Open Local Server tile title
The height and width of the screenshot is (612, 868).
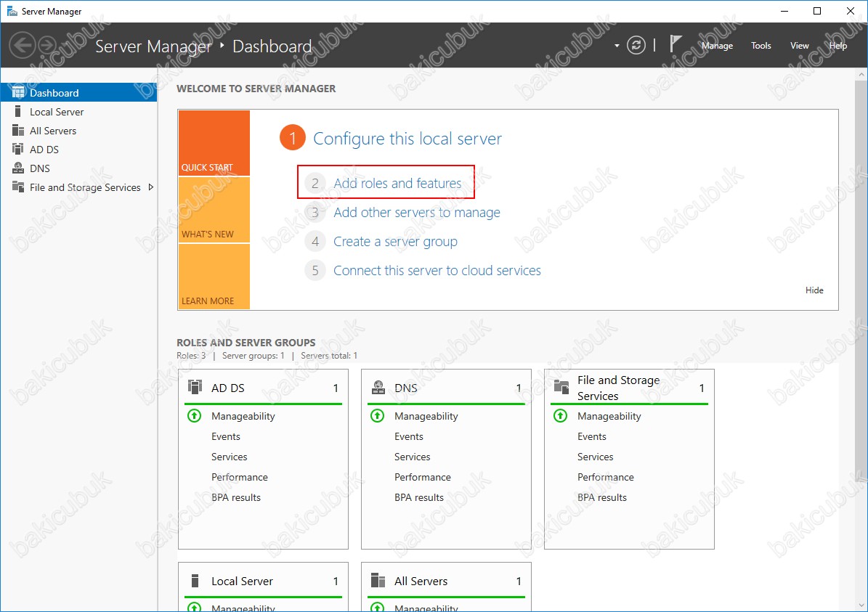(x=242, y=581)
